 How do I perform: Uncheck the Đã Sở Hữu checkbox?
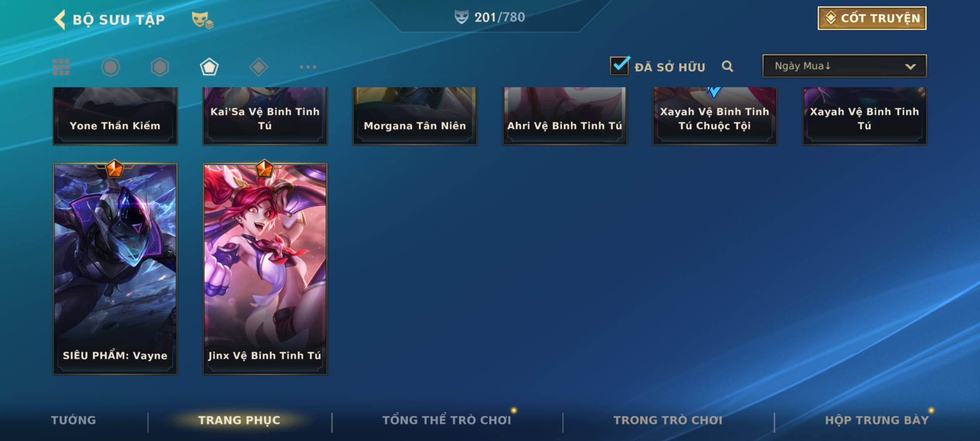[619, 65]
